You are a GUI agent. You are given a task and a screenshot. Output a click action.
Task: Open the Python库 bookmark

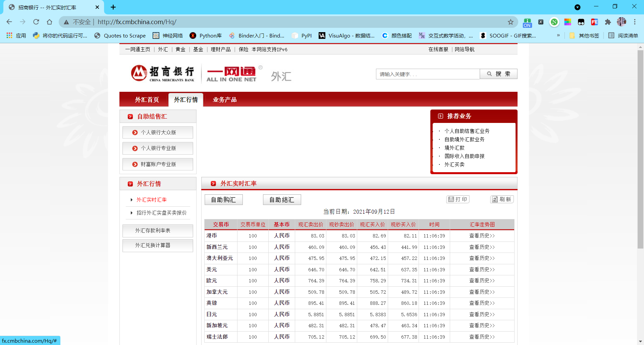coord(206,36)
